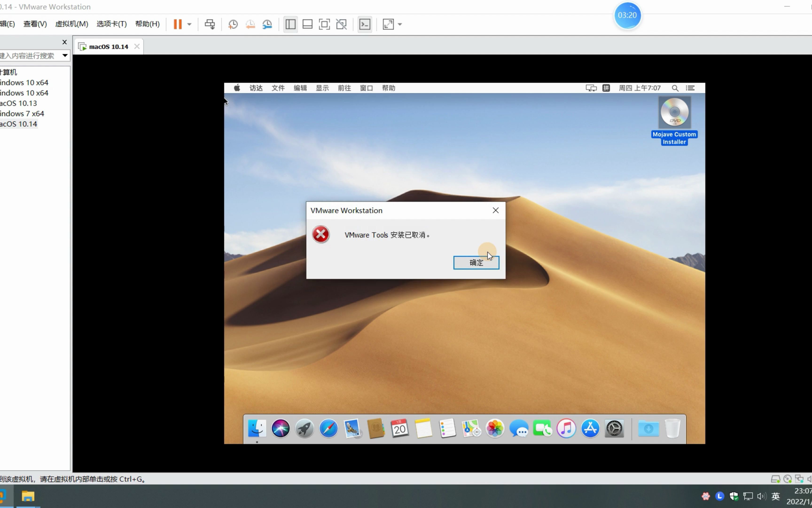Select macOS 10.14 in the library list
Viewport: 812px width, 508px height.
[x=19, y=124]
